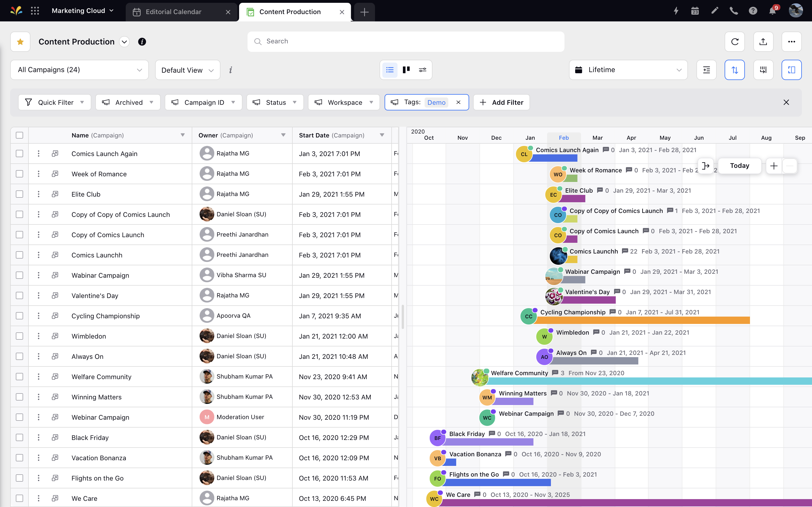Image resolution: width=812 pixels, height=507 pixels.
Task: Click Add Filter button
Action: [x=501, y=102]
